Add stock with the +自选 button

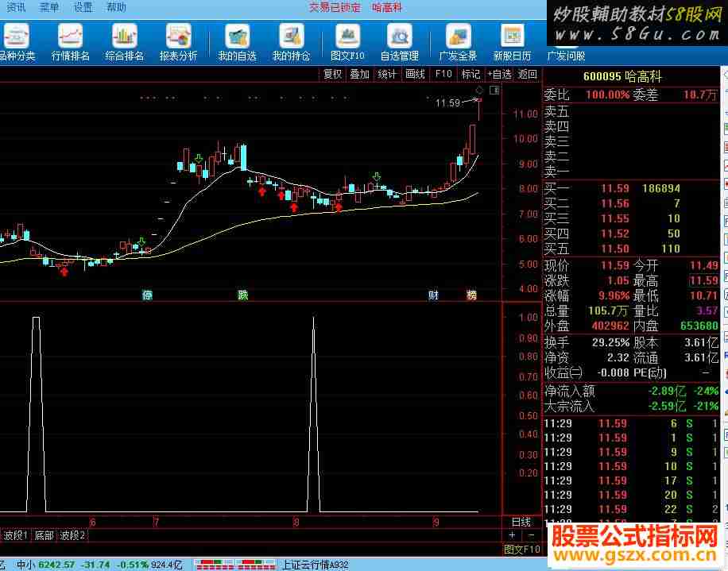(x=500, y=74)
